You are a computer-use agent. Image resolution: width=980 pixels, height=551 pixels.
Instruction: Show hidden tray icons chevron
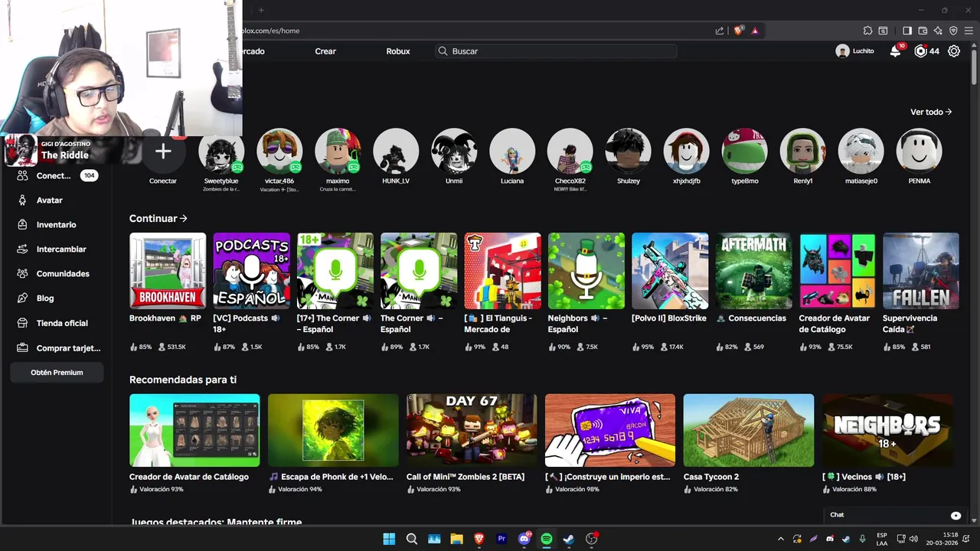(x=781, y=539)
